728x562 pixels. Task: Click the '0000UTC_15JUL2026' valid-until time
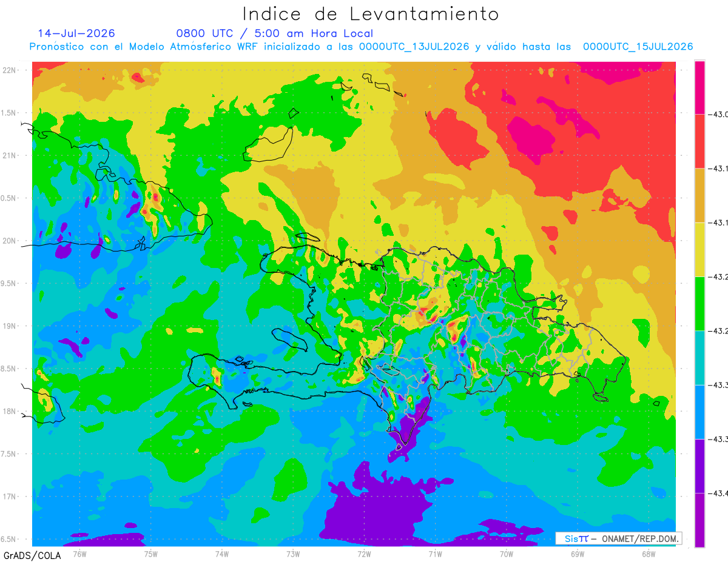pos(638,47)
